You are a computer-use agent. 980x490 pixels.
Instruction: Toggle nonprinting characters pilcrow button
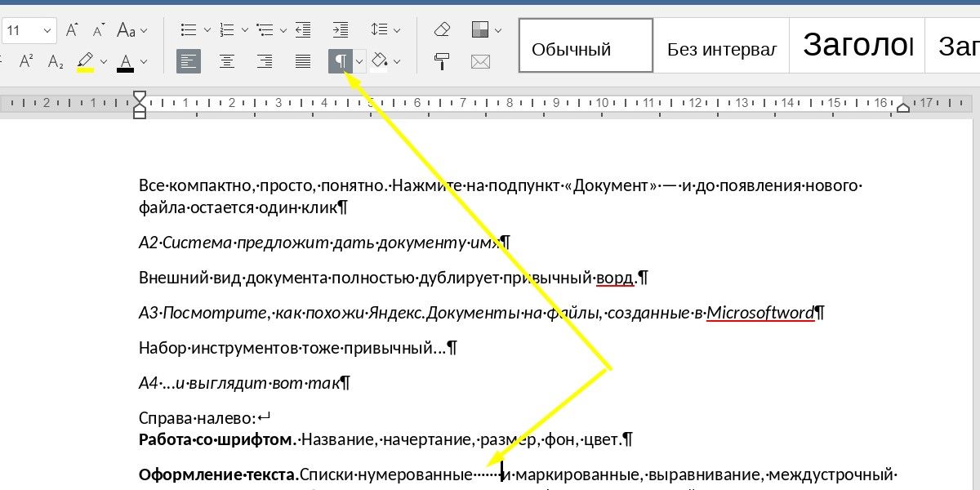340,61
